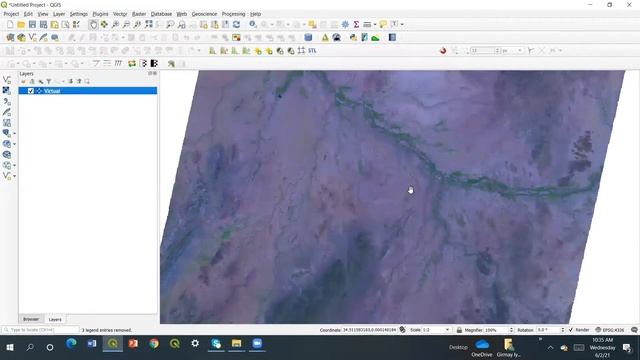Open the Project menu
This screenshot has height=360, width=640.
11,14
